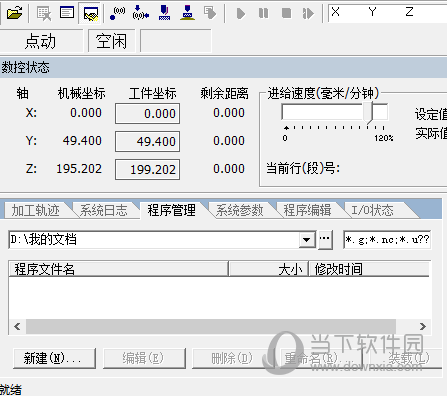The height and width of the screenshot is (396, 447).
Task: Toggle the highlighted window-edit toolbar icon
Action: (91, 14)
